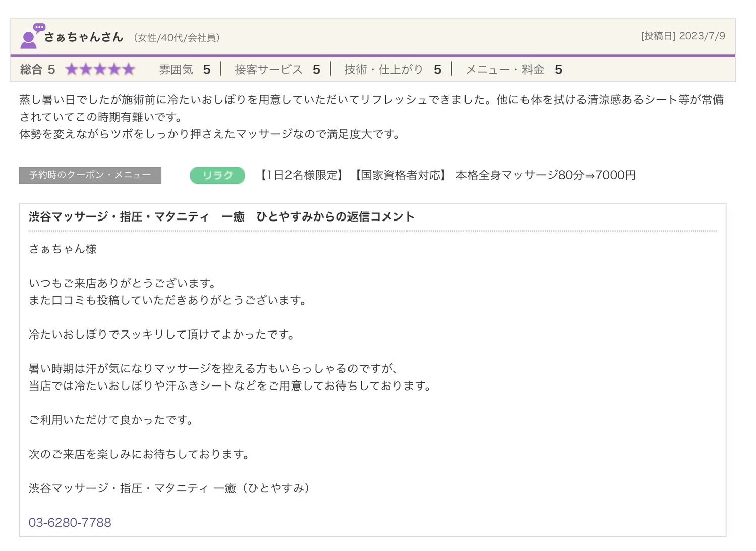Click signature 渋谷マッサージ・指圧・マタニティ 一癒（ひとやすみ）

[x=169, y=488]
